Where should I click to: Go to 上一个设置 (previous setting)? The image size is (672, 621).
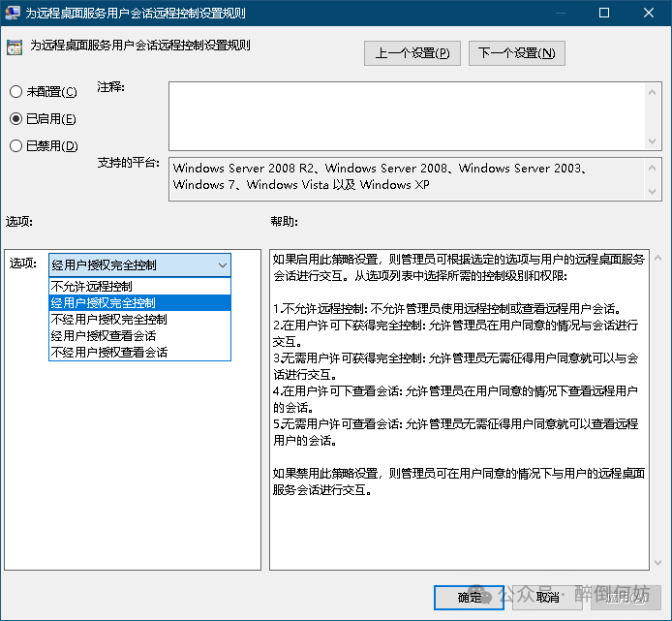[x=412, y=53]
